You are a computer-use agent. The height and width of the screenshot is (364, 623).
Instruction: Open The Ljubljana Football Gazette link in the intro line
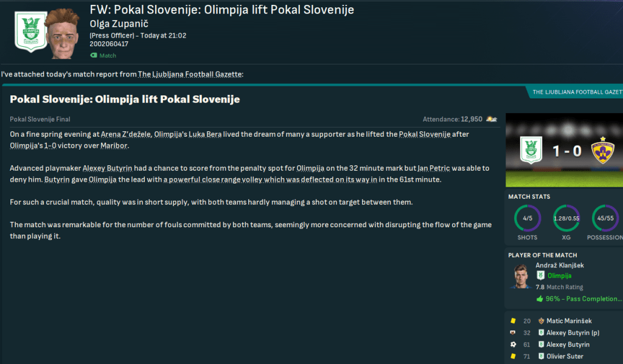tap(190, 74)
